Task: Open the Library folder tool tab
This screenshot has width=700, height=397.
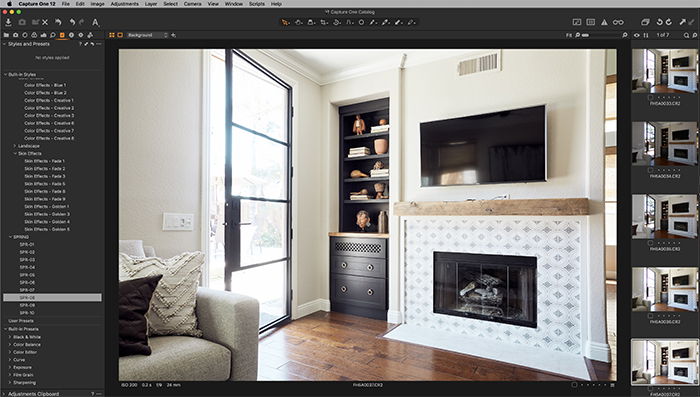Action: coord(6,35)
